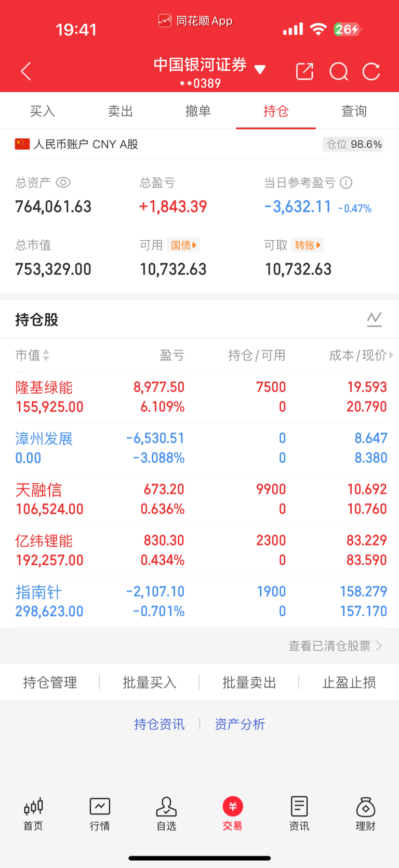
Task: Switch to the 卖出 tab
Action: tap(121, 111)
